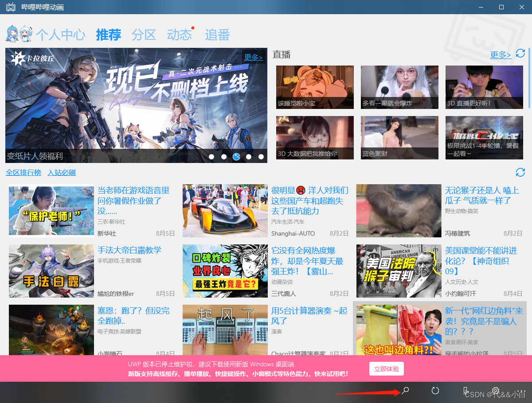532x403 pixels.
Task: Open the 起风了 calculators video thumbnail
Action: click(x=225, y=330)
